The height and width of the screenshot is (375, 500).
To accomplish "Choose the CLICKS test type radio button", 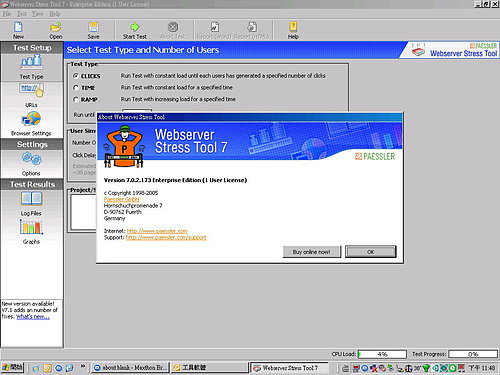I will pyautogui.click(x=76, y=76).
